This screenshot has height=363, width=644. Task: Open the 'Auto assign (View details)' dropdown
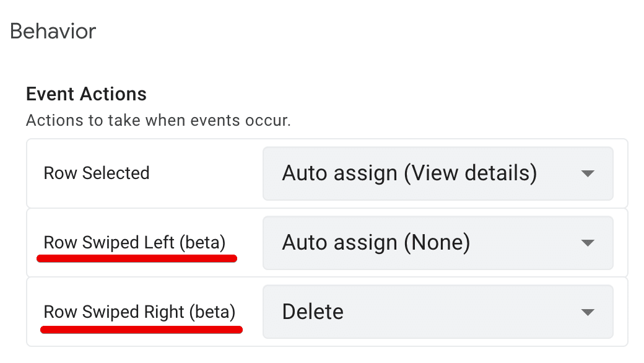pos(437,173)
